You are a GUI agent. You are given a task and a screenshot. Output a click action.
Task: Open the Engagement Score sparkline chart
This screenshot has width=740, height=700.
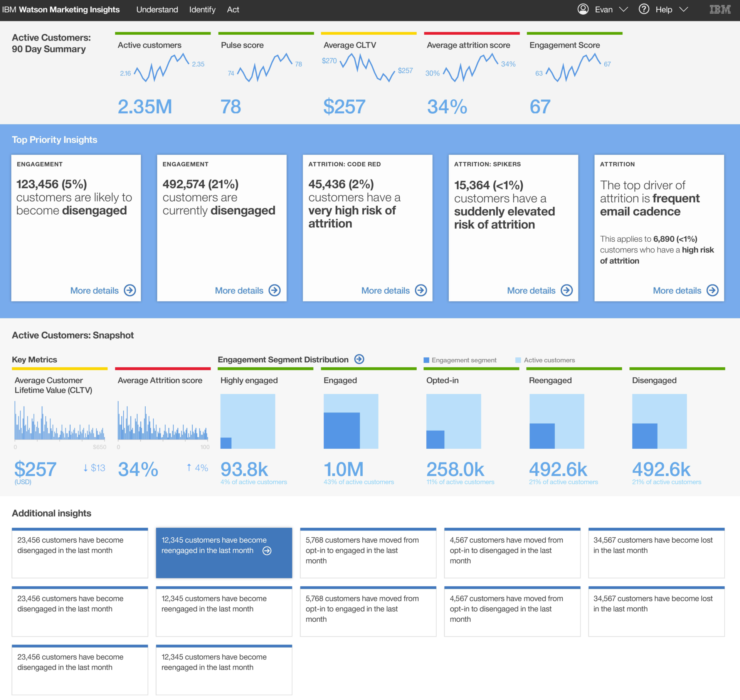click(573, 67)
